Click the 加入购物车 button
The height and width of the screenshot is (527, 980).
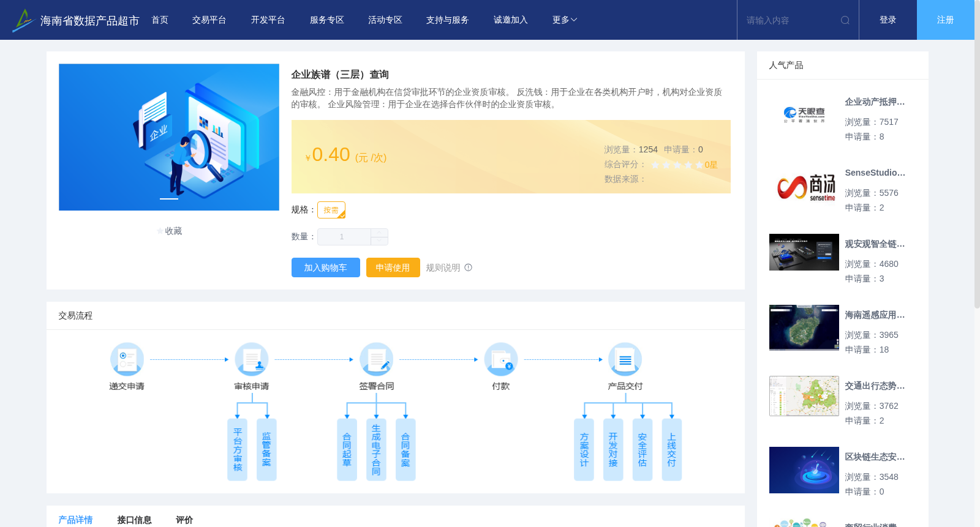326,267
